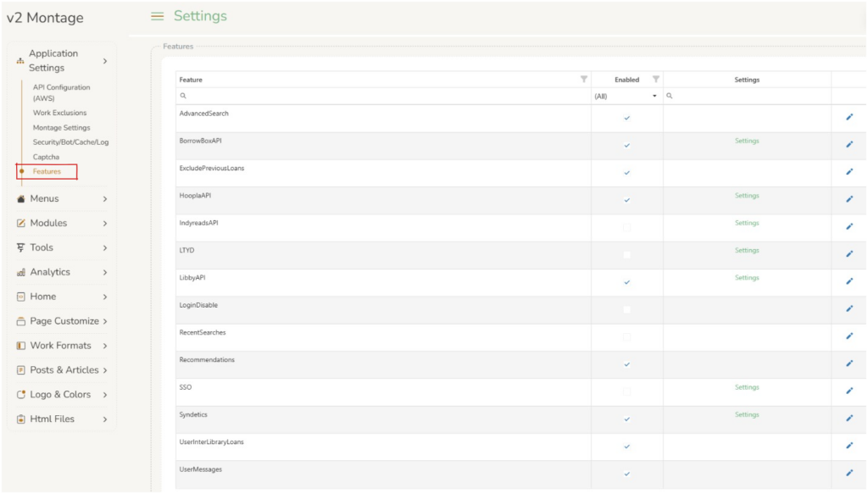Click the filter icon in Feature column header
The width and height of the screenshot is (868, 494).
pyautogui.click(x=583, y=80)
